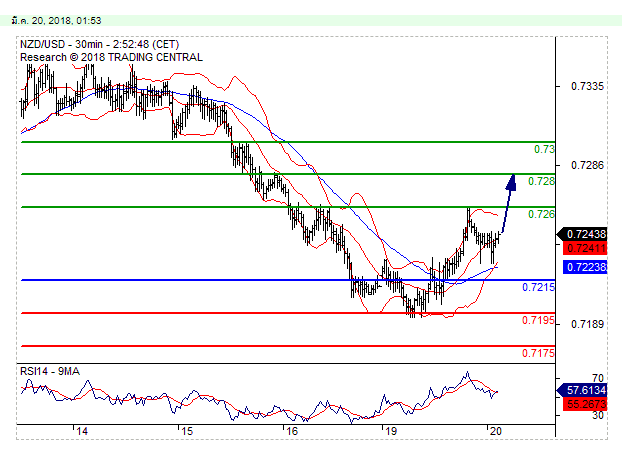
Task: Click date label 19 on time axis
Action: [391, 431]
